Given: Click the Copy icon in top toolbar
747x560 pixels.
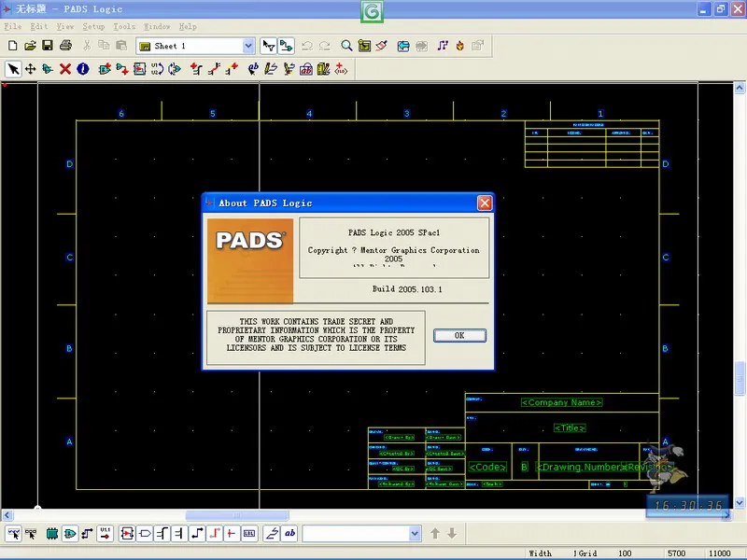Looking at the screenshot, I should click(104, 46).
